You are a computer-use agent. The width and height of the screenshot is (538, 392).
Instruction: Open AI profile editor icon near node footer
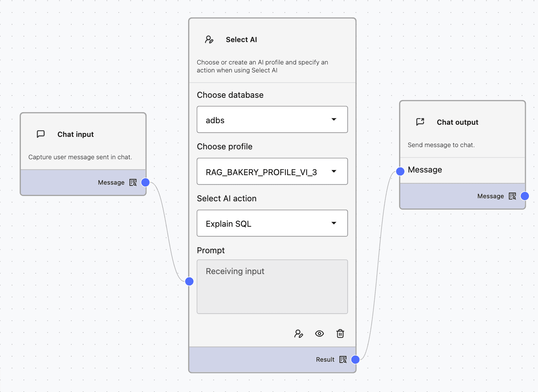[299, 333]
